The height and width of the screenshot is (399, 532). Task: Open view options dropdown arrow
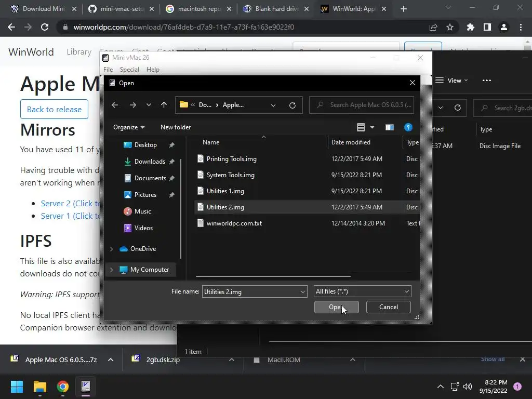(372, 127)
